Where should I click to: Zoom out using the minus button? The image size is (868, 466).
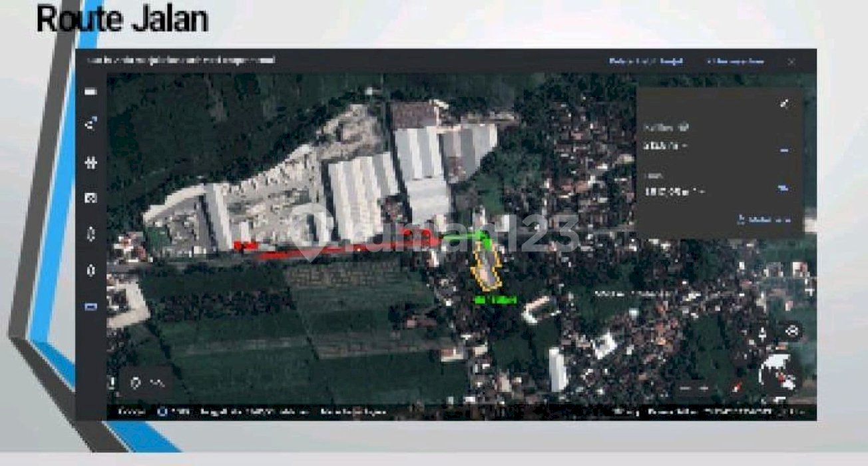684,387
